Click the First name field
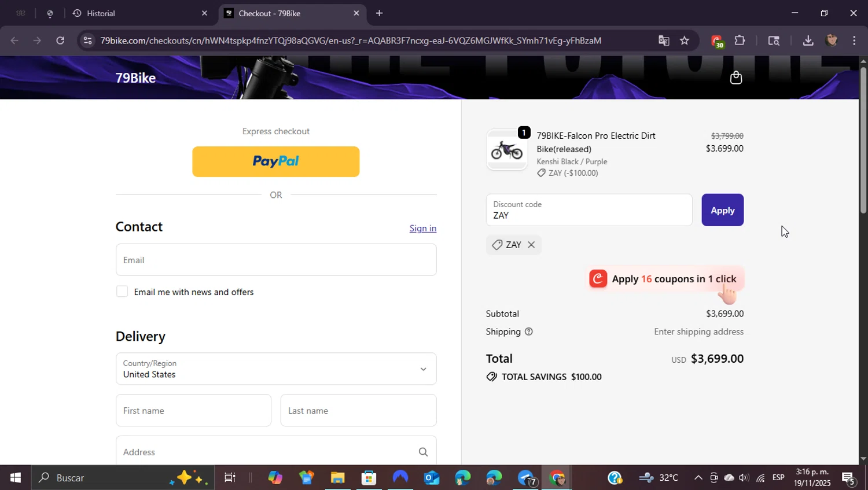The width and height of the screenshot is (868, 490). 193,411
